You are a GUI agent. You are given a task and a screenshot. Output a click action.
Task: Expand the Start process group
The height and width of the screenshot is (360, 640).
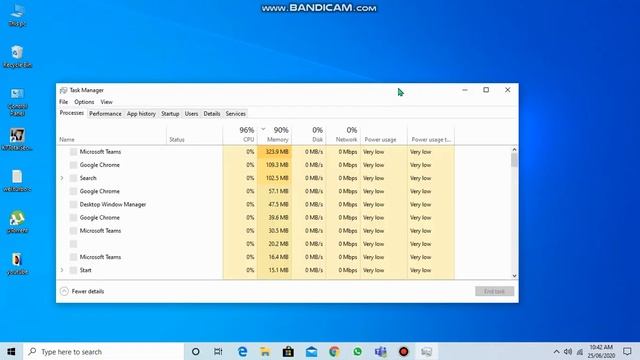coord(62,270)
